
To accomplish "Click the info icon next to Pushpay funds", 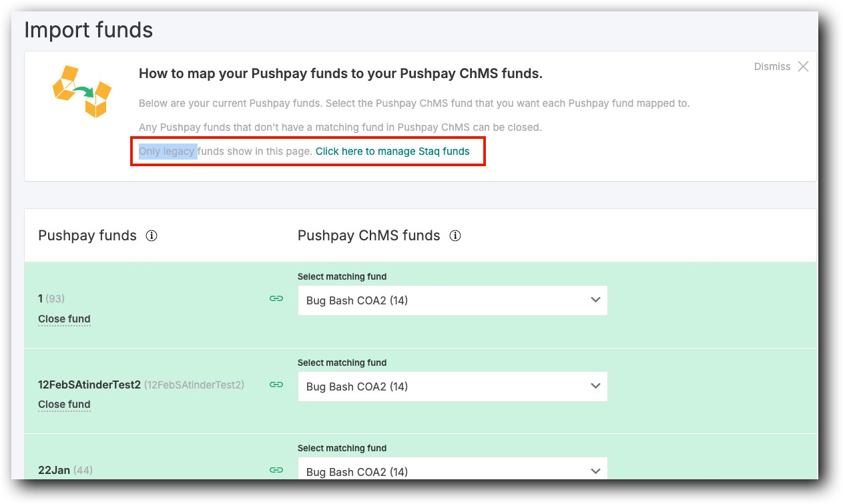I will point(152,235).
